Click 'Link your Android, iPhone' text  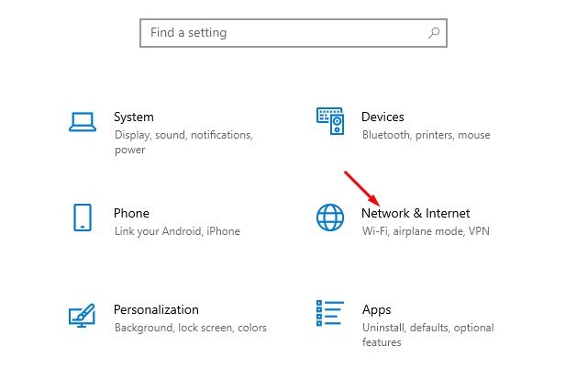(177, 231)
